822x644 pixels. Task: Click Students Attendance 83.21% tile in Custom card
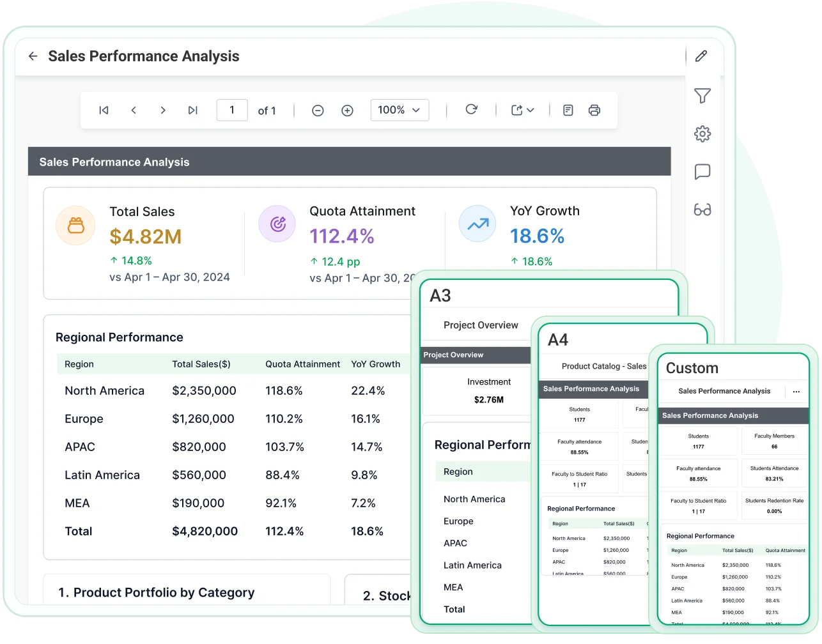point(775,473)
